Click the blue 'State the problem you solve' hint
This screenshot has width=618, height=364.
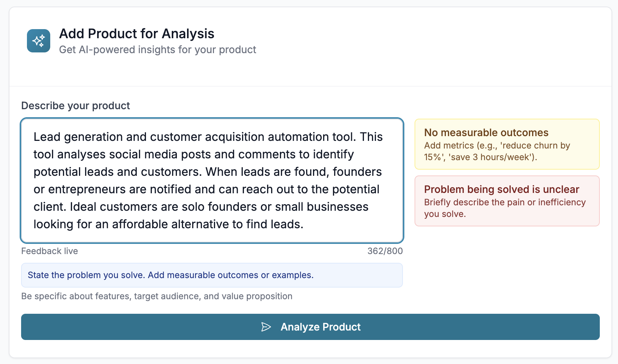pos(170,275)
